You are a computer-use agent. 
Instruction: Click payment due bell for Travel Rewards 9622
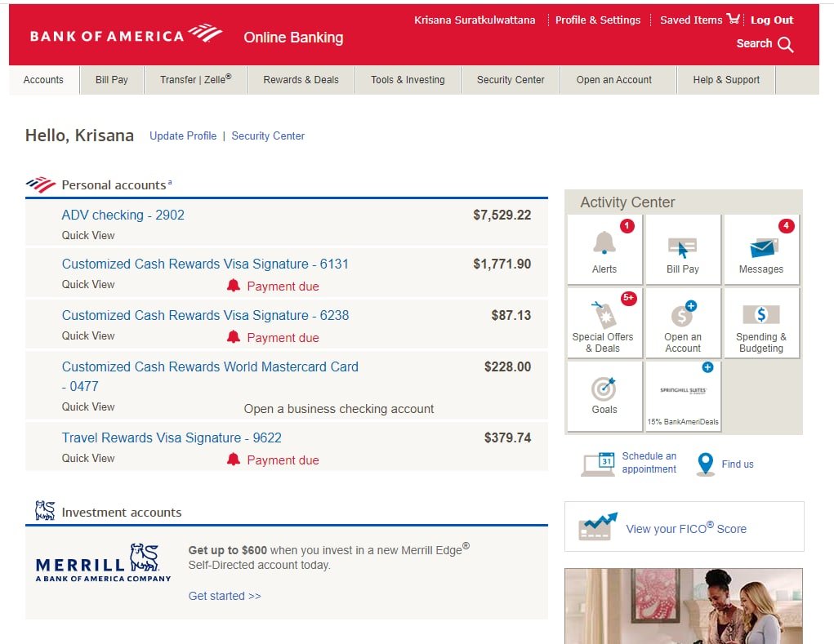(x=234, y=460)
